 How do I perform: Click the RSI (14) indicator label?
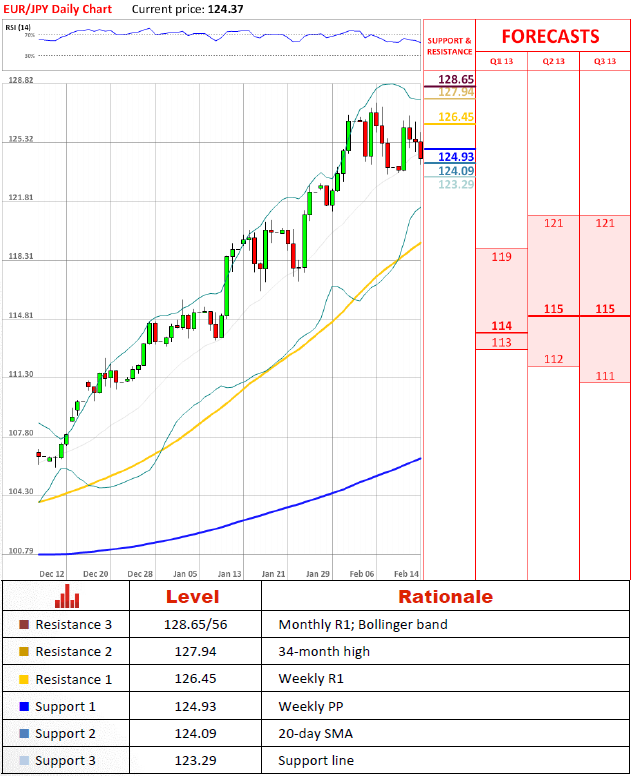pyautogui.click(x=18, y=27)
